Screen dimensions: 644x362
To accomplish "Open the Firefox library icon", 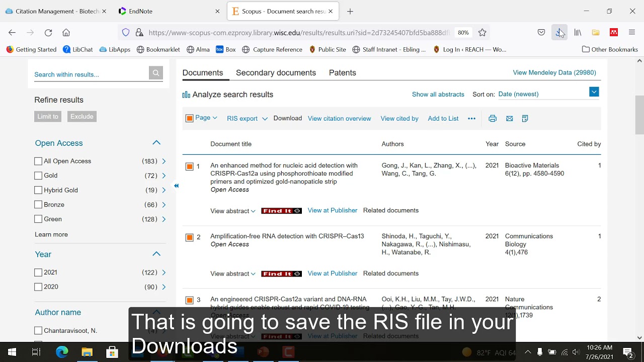I will (x=578, y=33).
